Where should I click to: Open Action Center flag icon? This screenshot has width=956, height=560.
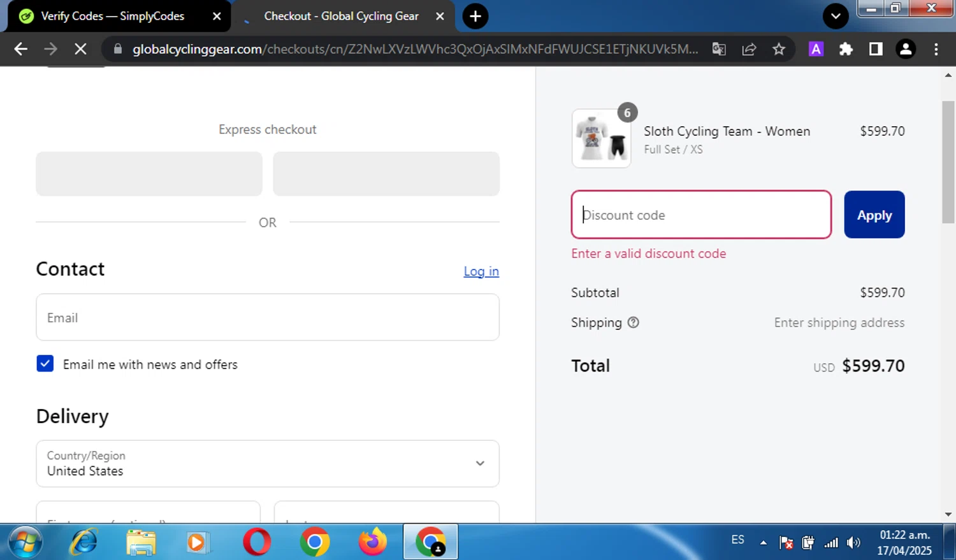[x=786, y=543]
